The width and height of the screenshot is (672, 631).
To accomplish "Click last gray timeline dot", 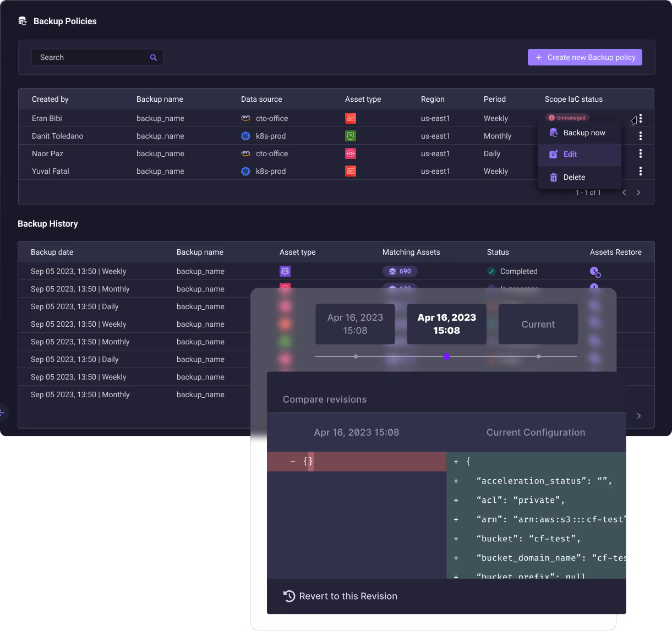I will click(x=538, y=356).
